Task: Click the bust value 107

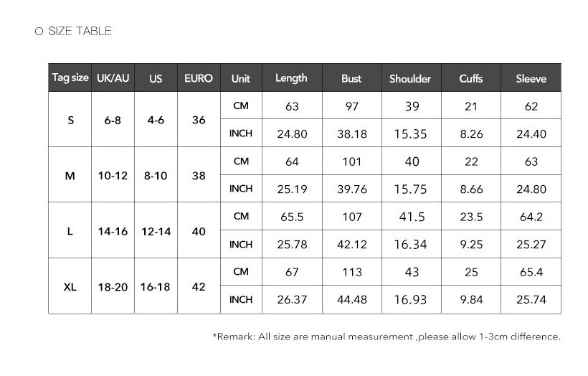Action: [x=351, y=217]
